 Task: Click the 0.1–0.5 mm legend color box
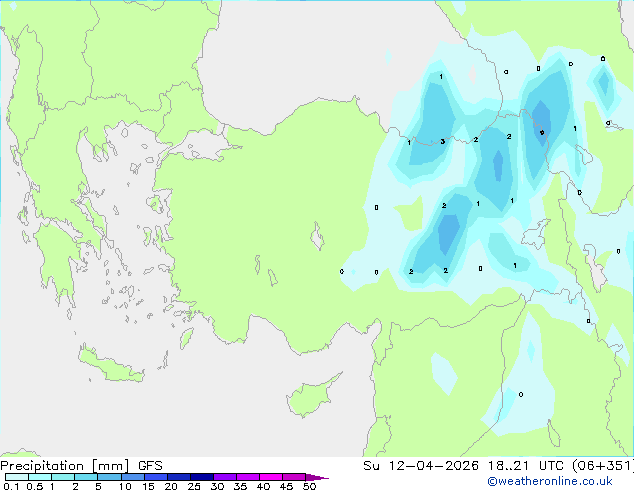pyautogui.click(x=17, y=477)
